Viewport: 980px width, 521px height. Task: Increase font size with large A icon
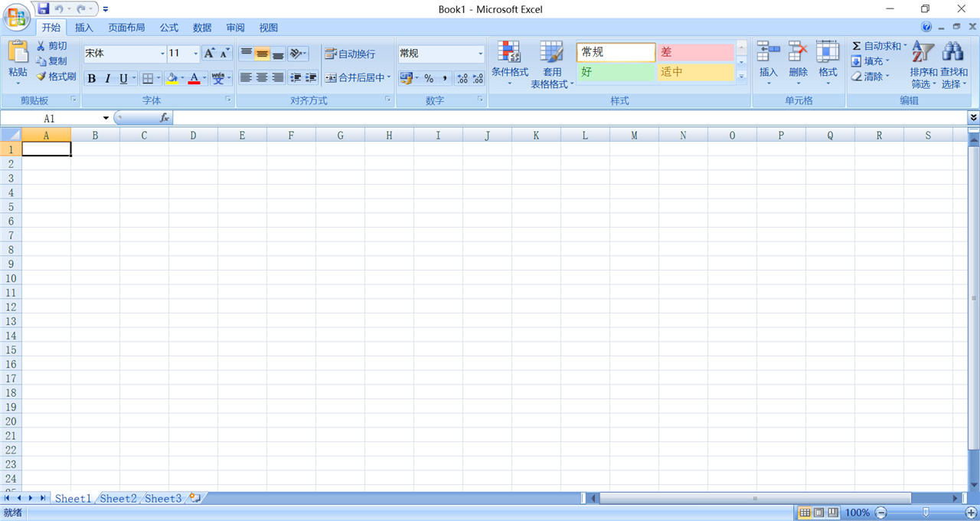[209, 53]
